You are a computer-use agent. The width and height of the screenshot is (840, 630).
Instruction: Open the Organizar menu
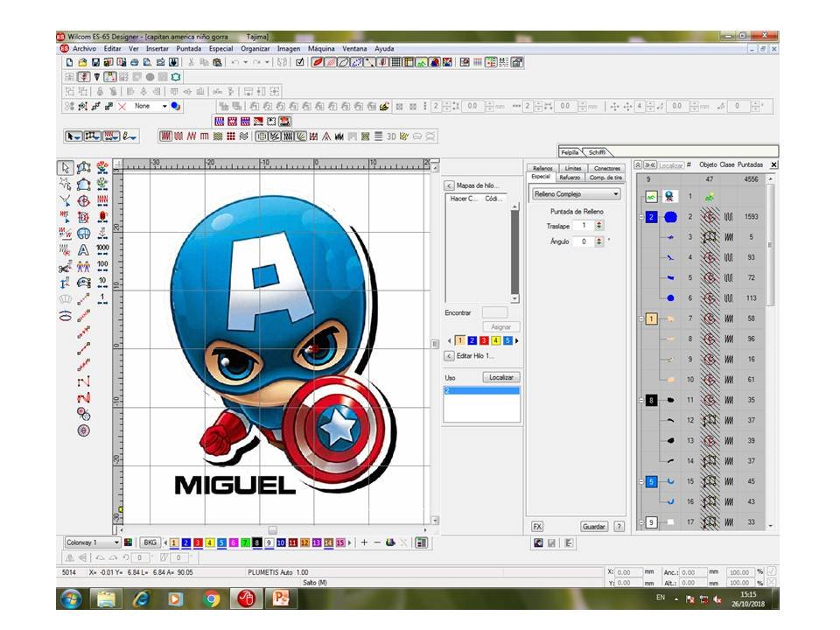[255, 49]
